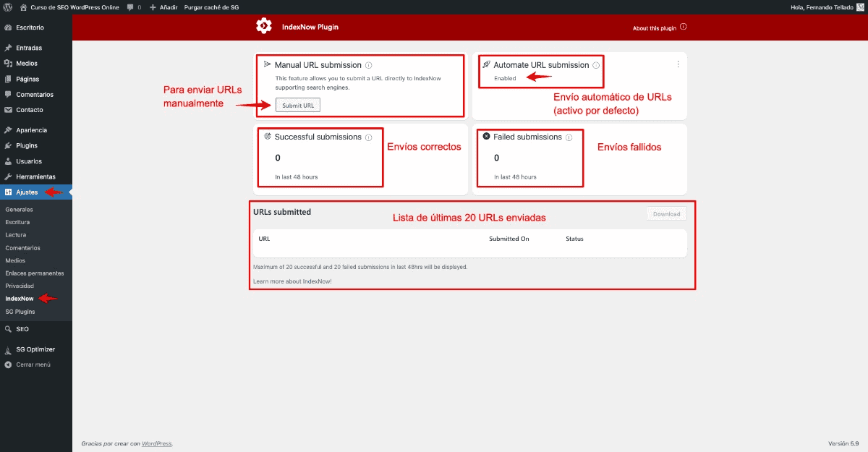Open the Hola, Fernando Tellado profile menu
868x452 pixels.
tap(823, 7)
